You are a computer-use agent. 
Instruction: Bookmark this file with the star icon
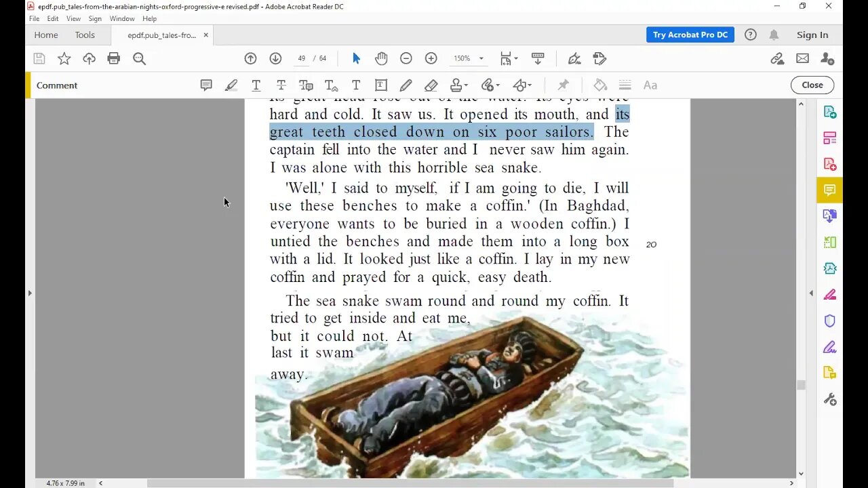point(64,58)
